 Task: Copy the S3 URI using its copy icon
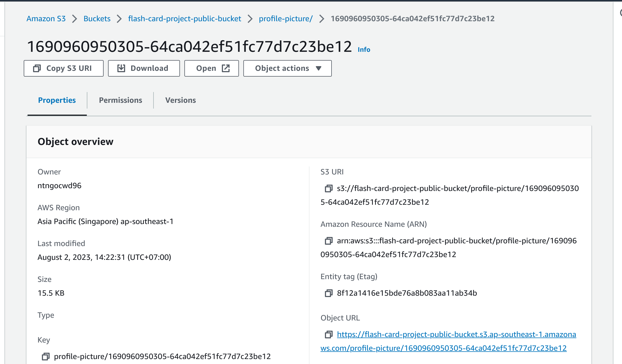click(328, 188)
